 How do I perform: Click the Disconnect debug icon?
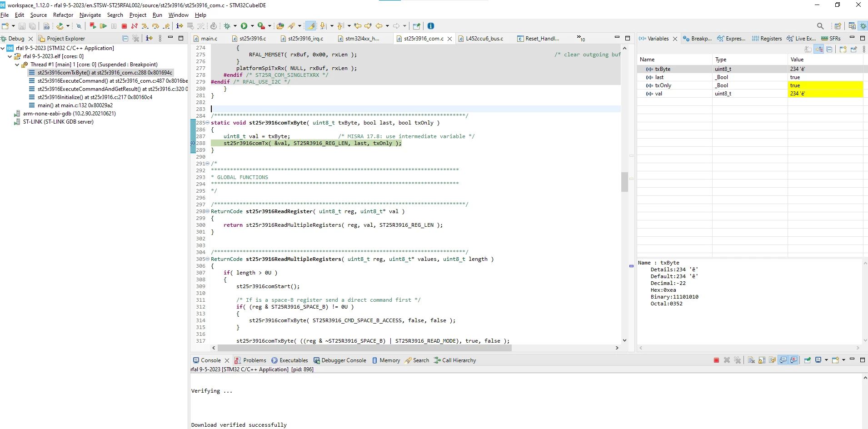click(x=135, y=26)
